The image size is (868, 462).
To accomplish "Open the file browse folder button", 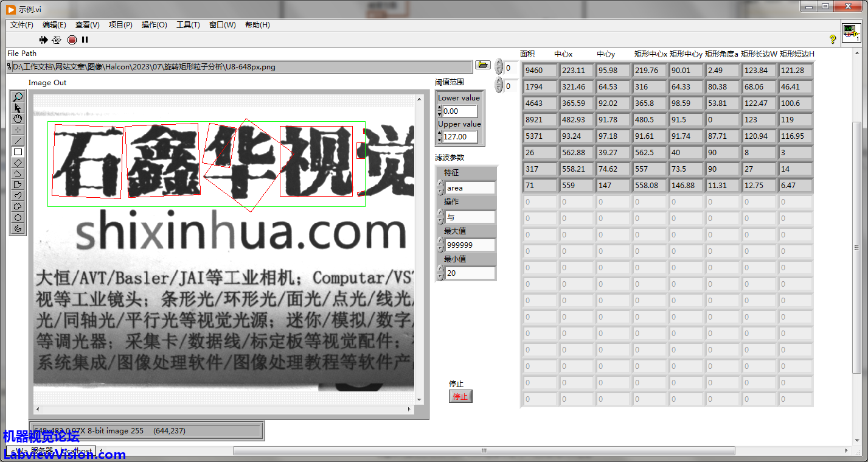I will click(x=483, y=65).
